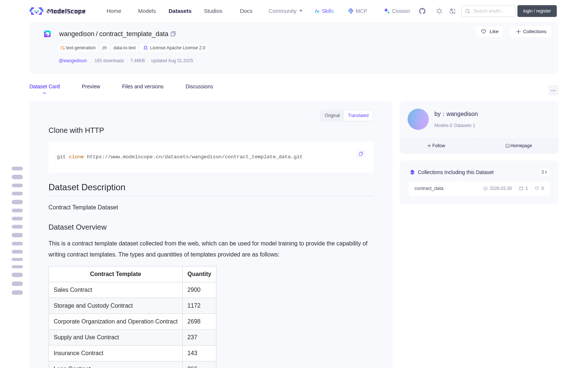Click the Apache License 2.0 tag
588x368 pixels.
174,48
